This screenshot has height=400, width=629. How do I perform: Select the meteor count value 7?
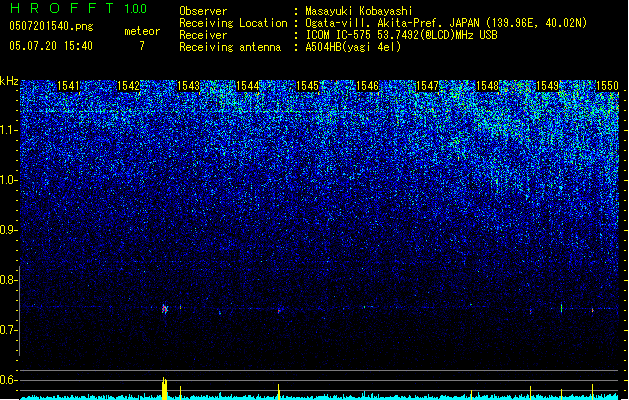[142, 46]
